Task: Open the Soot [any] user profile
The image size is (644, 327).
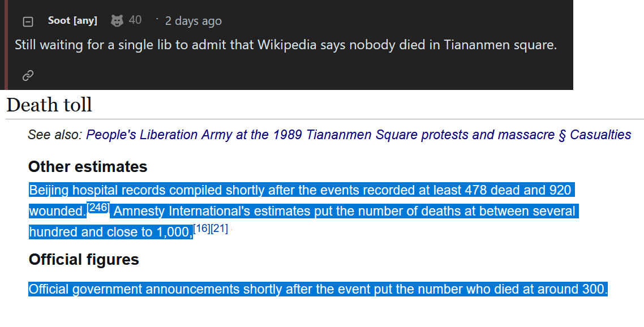Action: pos(72,21)
